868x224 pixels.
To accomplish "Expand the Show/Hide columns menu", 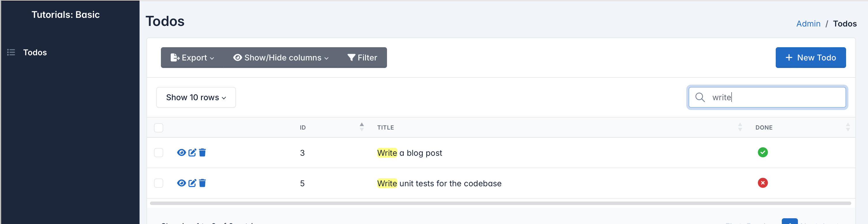I will tap(281, 58).
